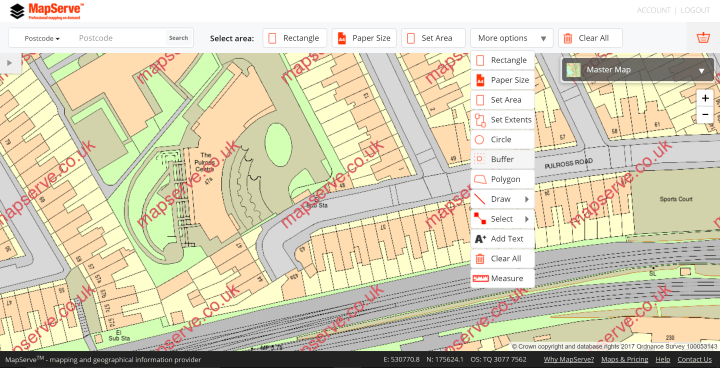Open the Why MapServe? link

568,359
